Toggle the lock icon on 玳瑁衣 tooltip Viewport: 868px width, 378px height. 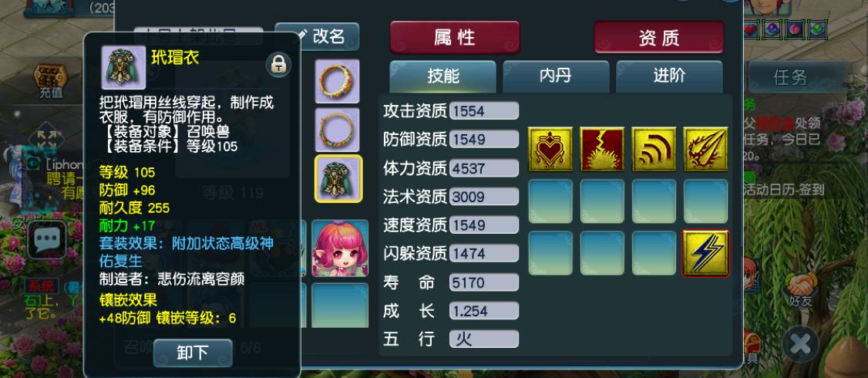point(278,64)
